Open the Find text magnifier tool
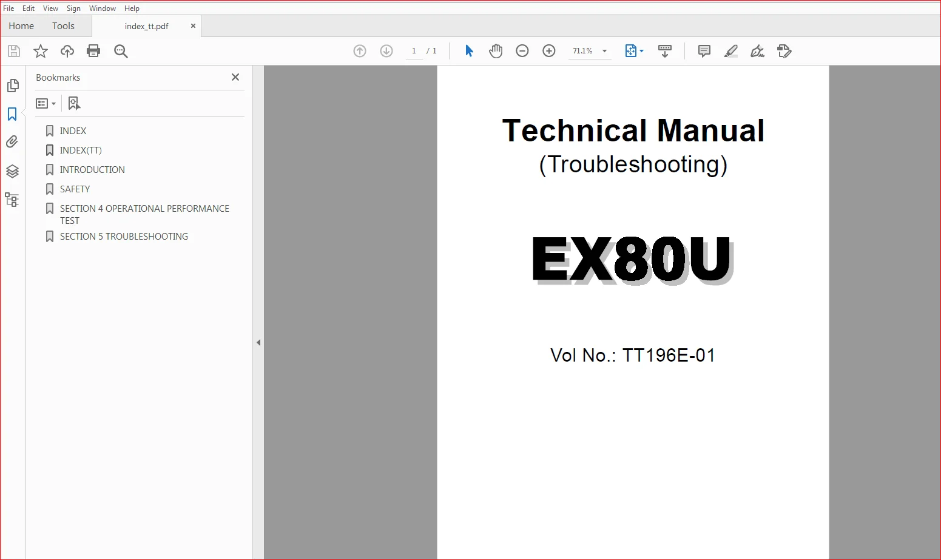This screenshot has height=560, width=941. pyautogui.click(x=121, y=51)
